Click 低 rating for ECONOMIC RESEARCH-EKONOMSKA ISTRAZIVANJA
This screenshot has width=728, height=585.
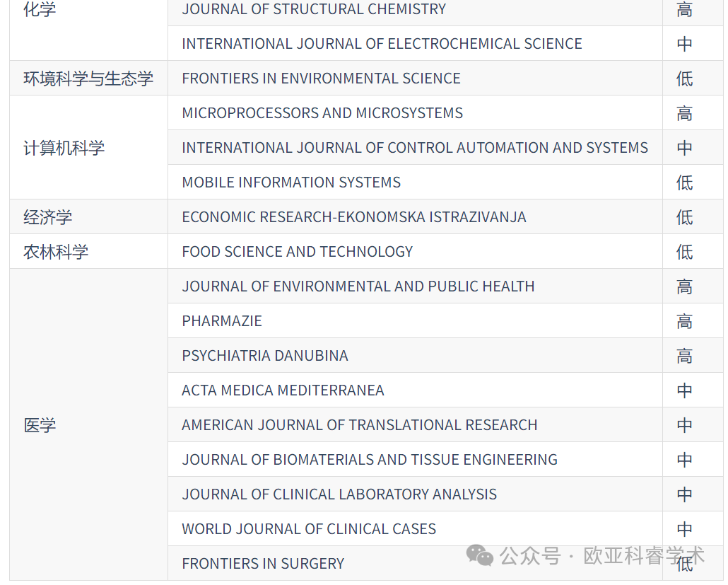click(684, 217)
